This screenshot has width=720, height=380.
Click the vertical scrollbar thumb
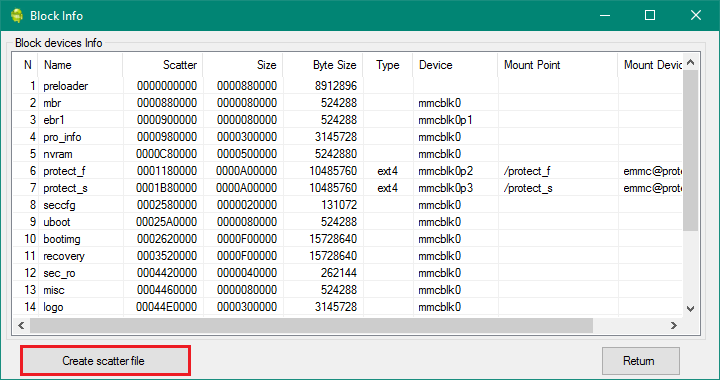pos(691,151)
